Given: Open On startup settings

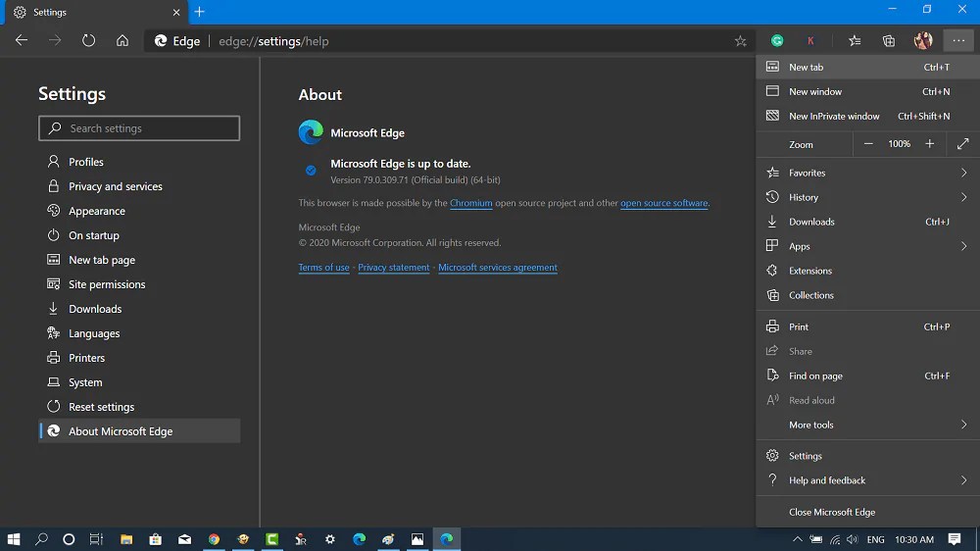Looking at the screenshot, I should (139, 235).
